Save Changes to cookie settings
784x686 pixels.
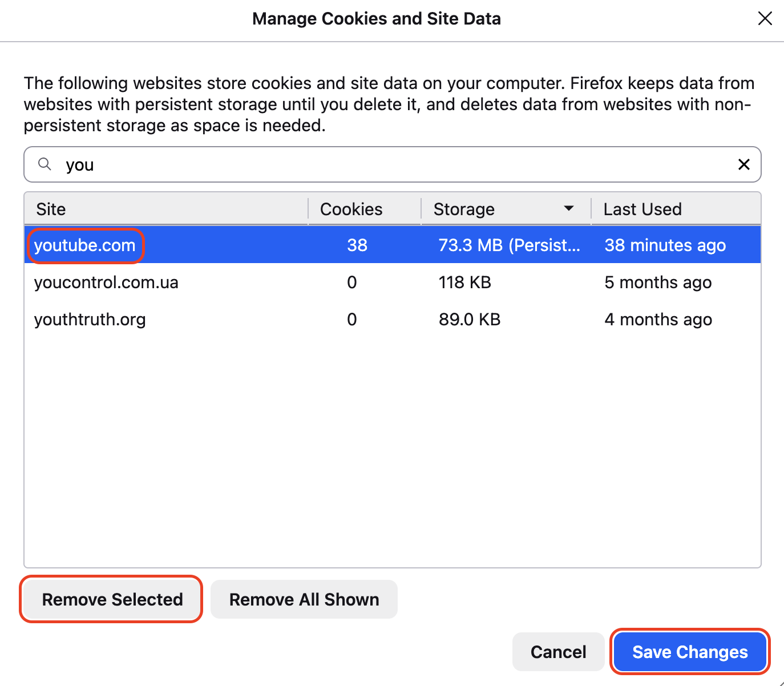coord(690,651)
